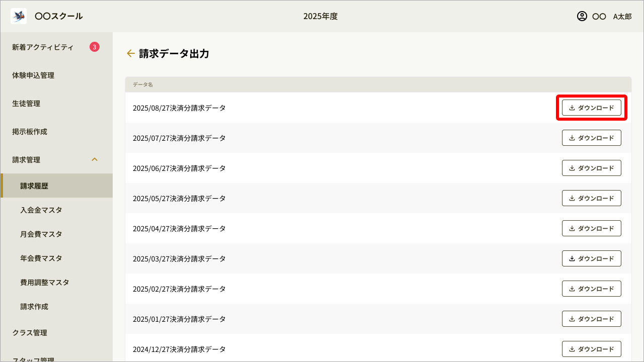Viewport: 644px width, 362px height.
Task: Download 2025/07/27決済分請求データ
Action: pos(591,138)
